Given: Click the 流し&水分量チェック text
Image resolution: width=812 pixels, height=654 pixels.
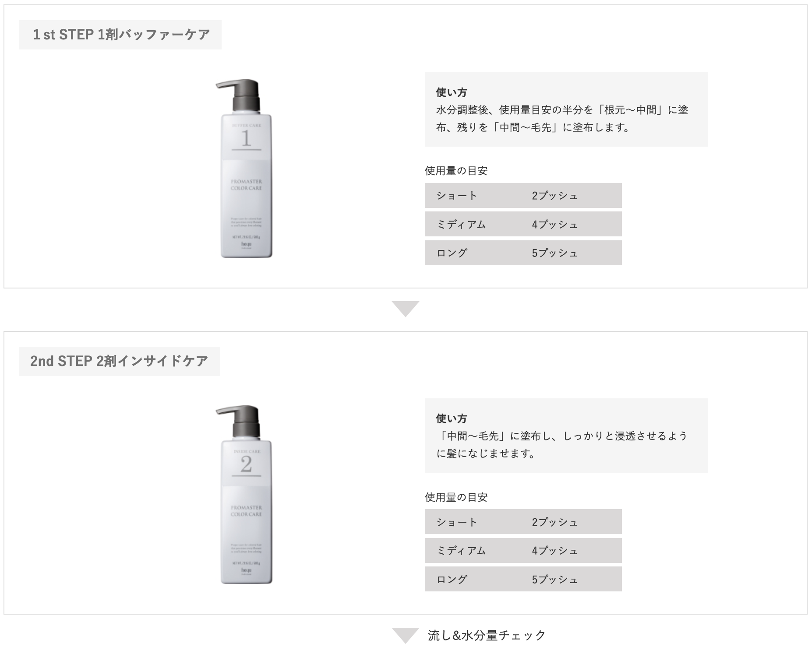Looking at the screenshot, I should click(487, 635).
